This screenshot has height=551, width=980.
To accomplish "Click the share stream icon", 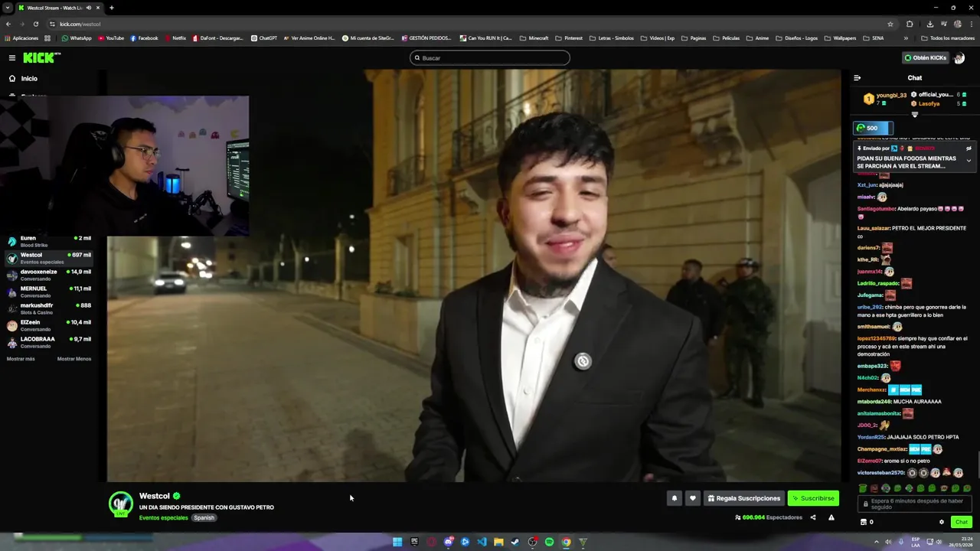I will [x=813, y=517].
